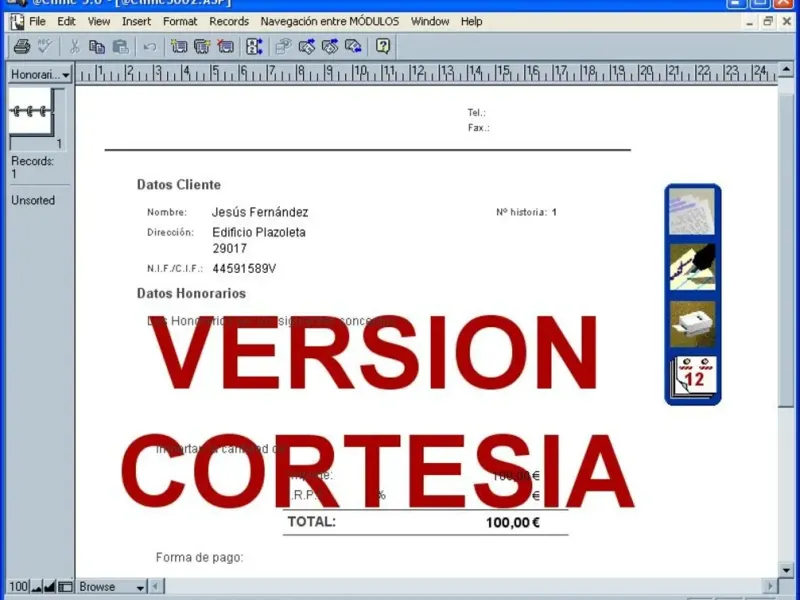Open the calendar 12 module button
The width and height of the screenshot is (800, 600).
click(692, 376)
